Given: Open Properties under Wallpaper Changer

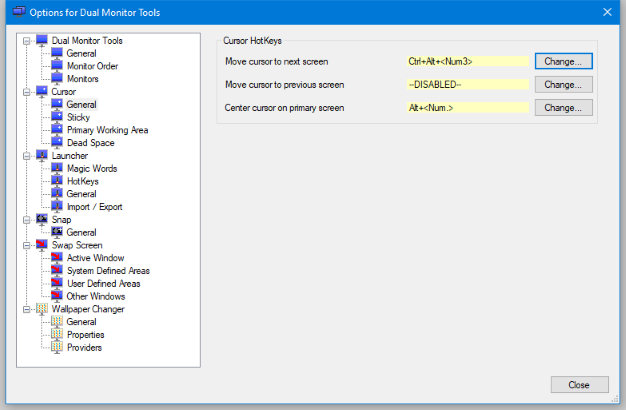Looking at the screenshot, I should click(85, 334).
